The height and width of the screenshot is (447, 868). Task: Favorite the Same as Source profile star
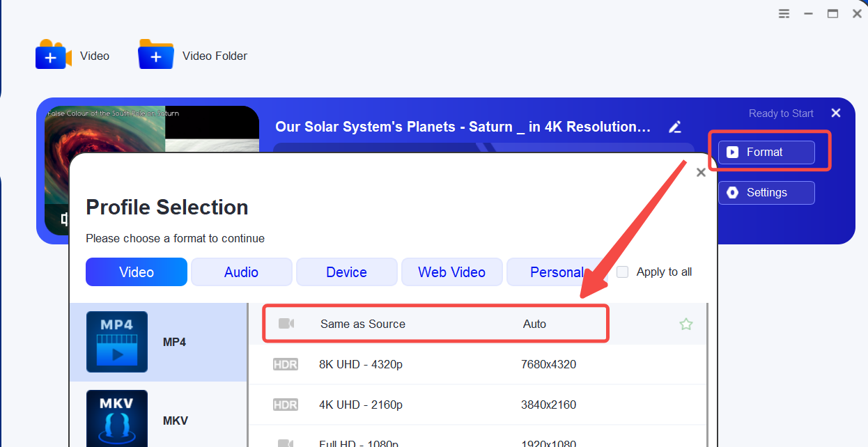(686, 324)
